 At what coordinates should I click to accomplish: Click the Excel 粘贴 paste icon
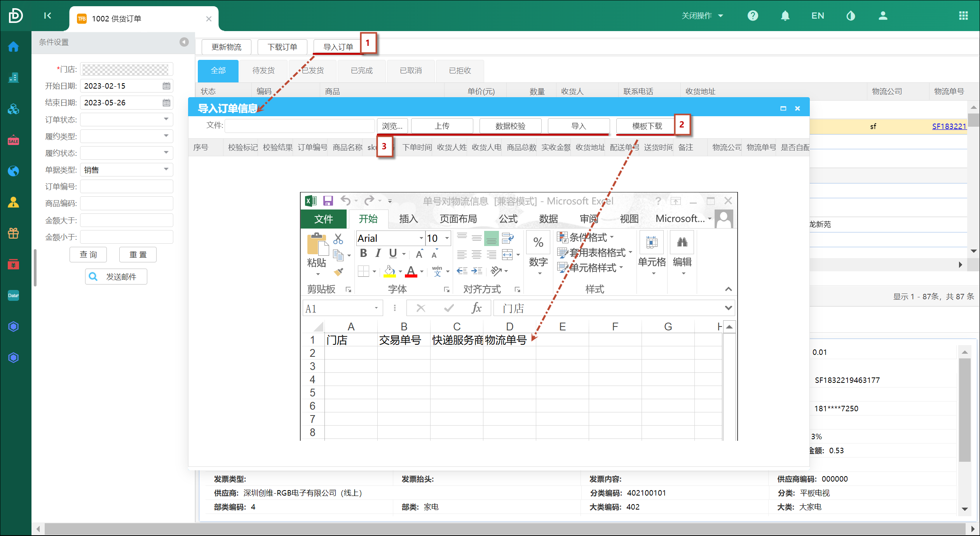[x=317, y=245]
